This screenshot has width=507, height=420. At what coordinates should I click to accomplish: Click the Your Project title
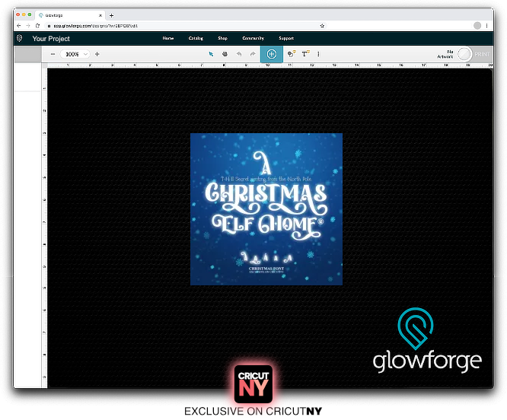click(51, 39)
